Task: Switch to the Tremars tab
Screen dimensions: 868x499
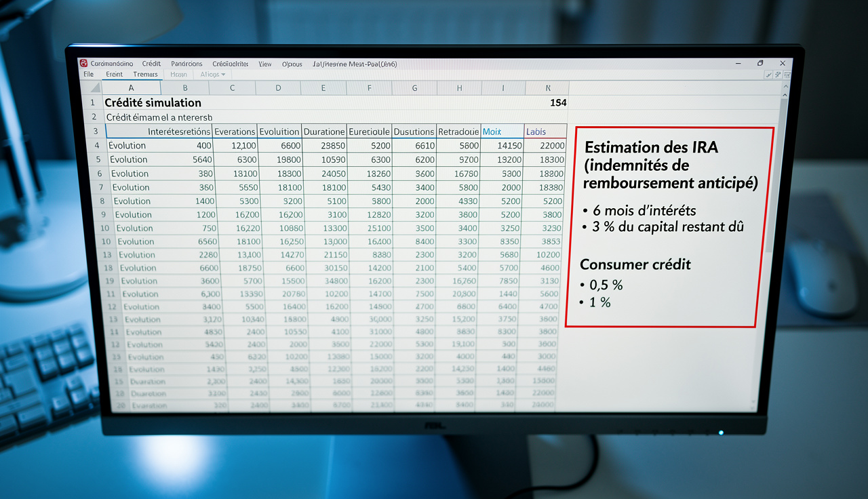Action: pyautogui.click(x=145, y=75)
